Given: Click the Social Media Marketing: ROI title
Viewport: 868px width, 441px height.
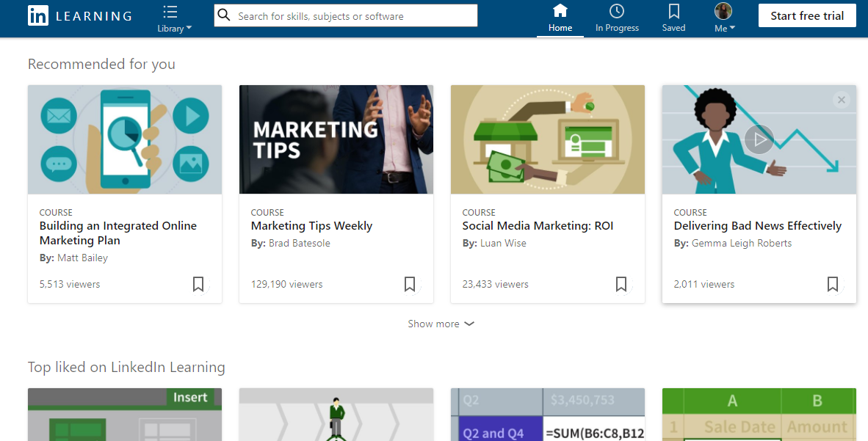Looking at the screenshot, I should coord(538,226).
